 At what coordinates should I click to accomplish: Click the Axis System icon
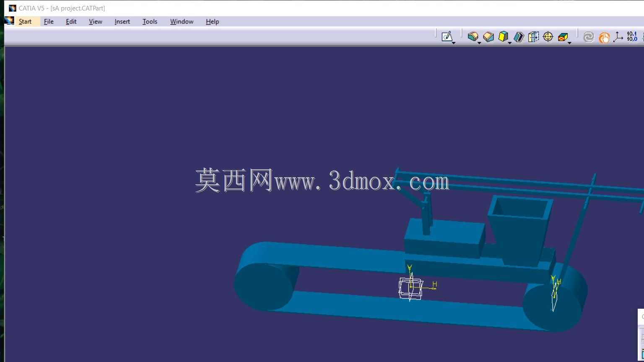coord(618,37)
